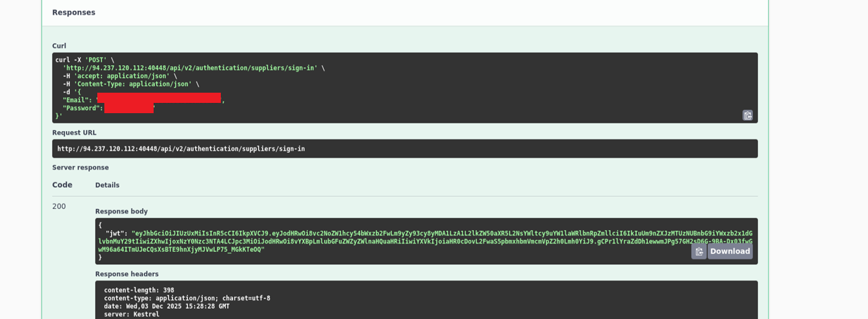Viewport: 868px width, 319px height.
Task: Click the "jwt" key in response body
Action: 117,234
